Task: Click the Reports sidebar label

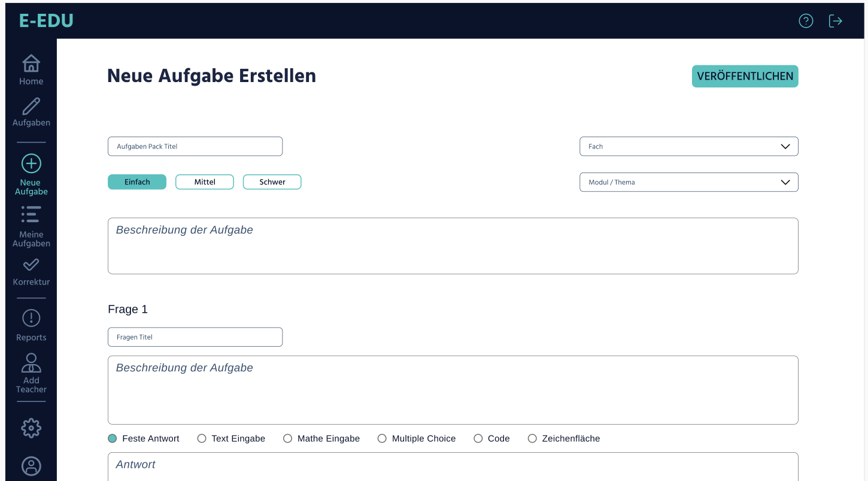Action: (31, 338)
